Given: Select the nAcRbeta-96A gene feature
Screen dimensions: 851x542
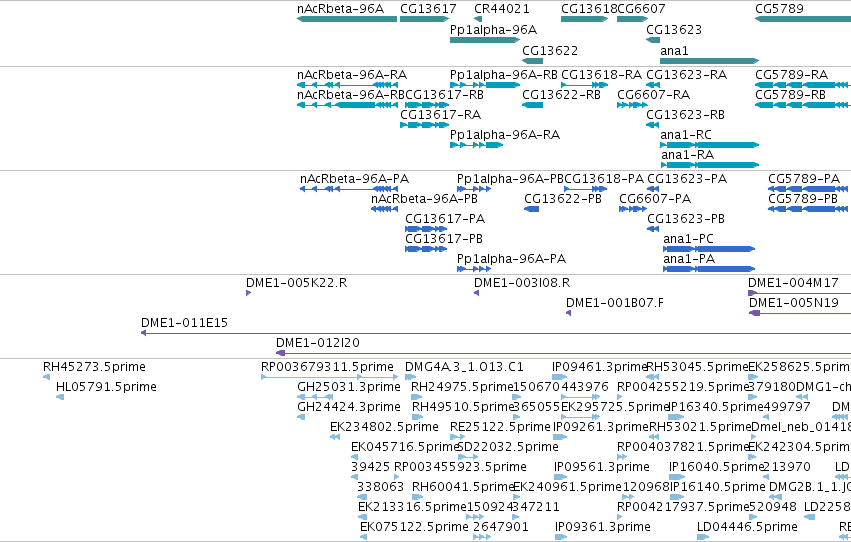Looking at the screenshot, I should click(347, 19).
